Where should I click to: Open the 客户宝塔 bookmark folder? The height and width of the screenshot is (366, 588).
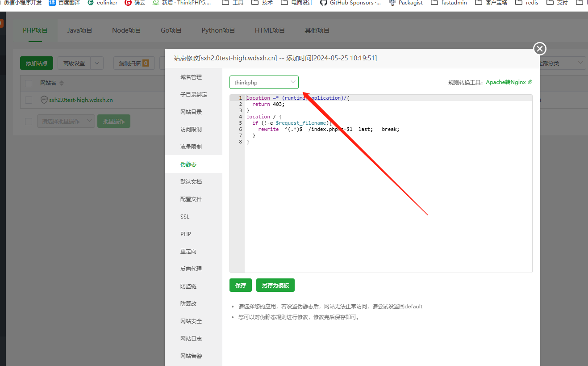click(491, 3)
